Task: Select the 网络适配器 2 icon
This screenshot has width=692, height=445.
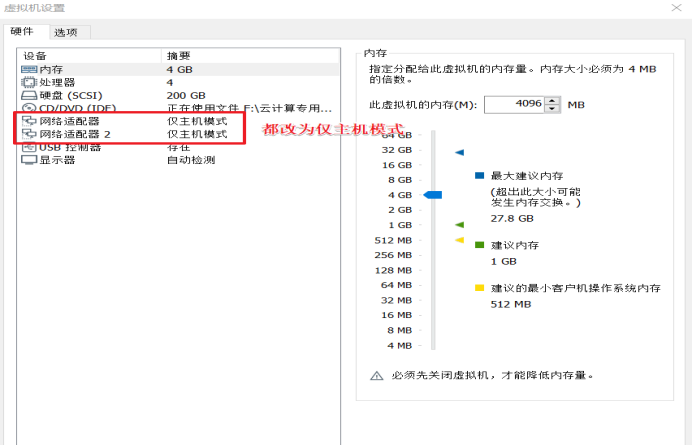Action: coord(29,134)
